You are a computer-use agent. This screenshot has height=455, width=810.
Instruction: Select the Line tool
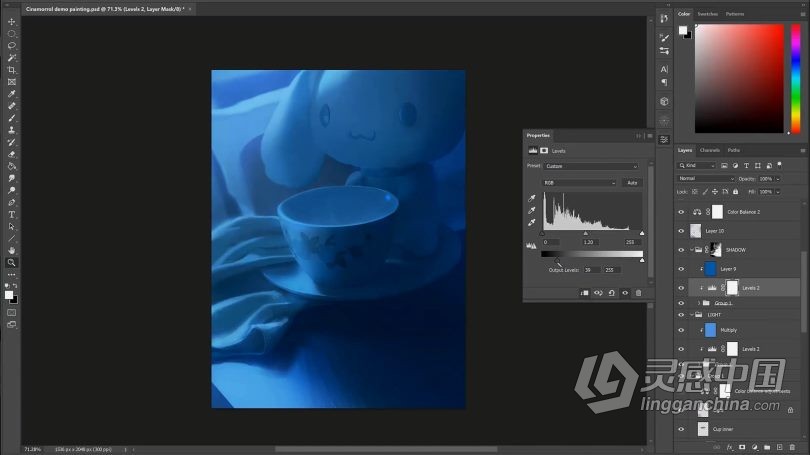tap(11, 239)
